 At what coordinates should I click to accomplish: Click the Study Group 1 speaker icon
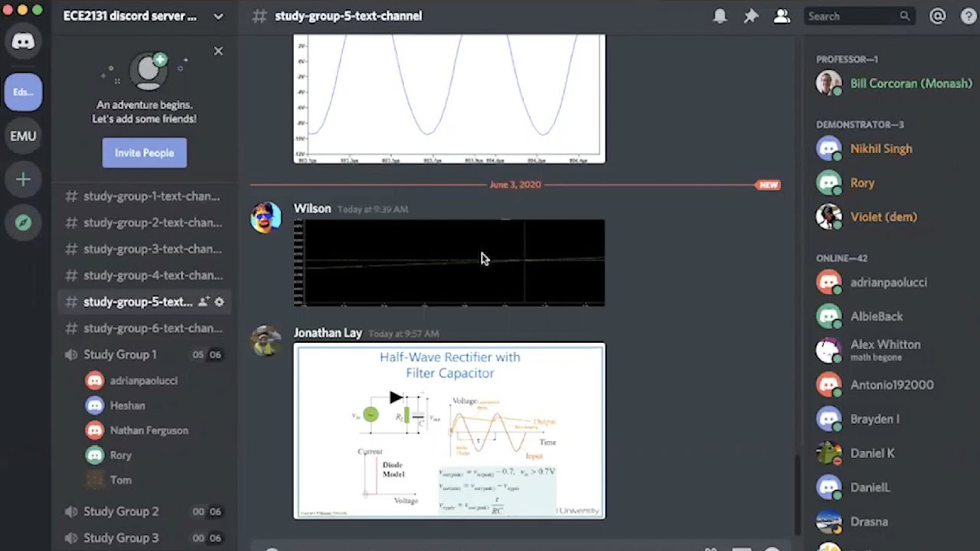coord(71,355)
